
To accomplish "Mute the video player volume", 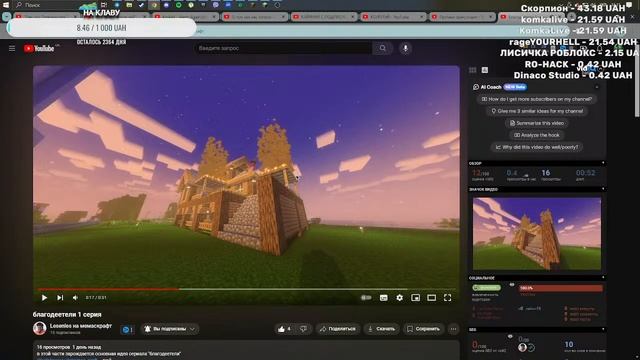I will tap(76, 298).
